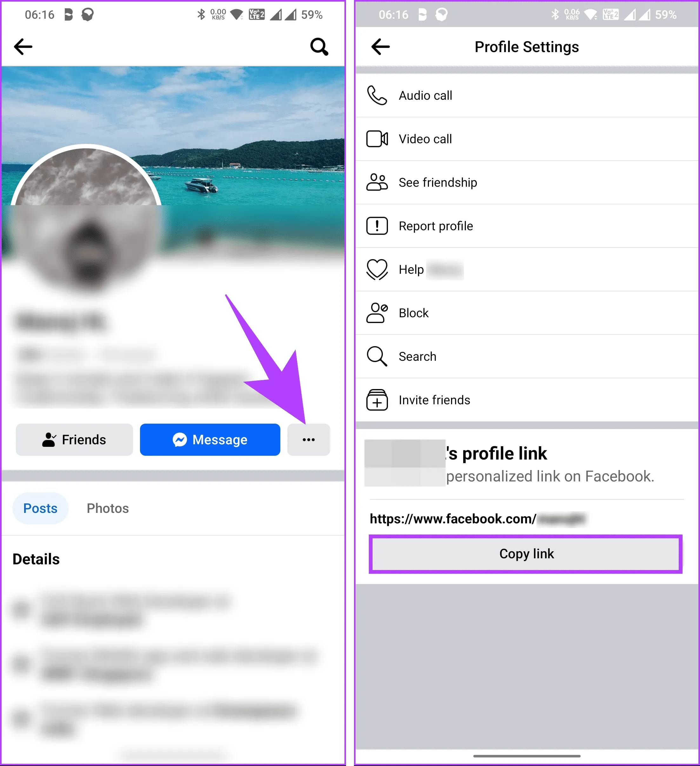This screenshot has height=766, width=700.
Task: Open the circular profile picture
Action: (86, 218)
